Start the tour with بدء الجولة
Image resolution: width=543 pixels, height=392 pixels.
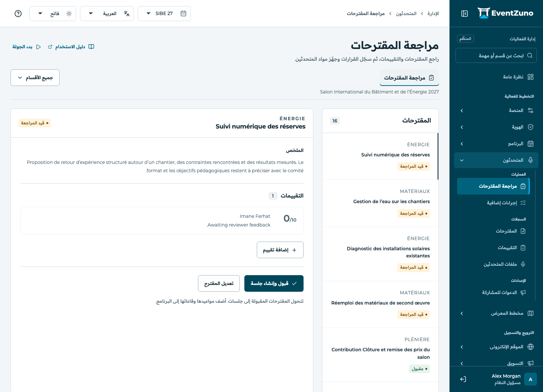pos(27,47)
